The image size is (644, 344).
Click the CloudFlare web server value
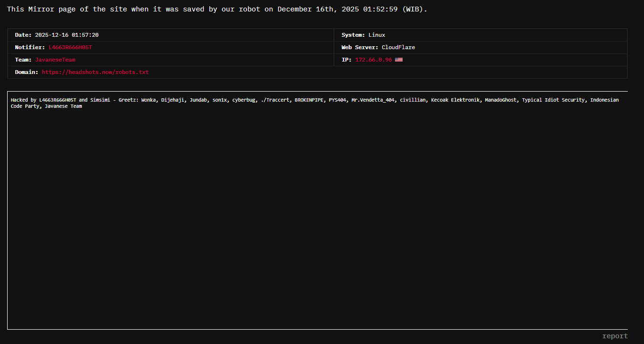click(x=398, y=47)
